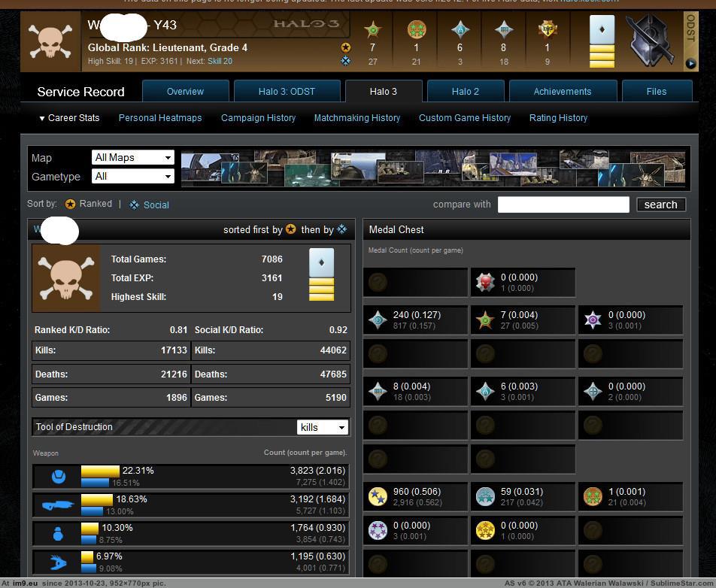Click the Halo 3 logo in the header
The image size is (716, 588).
pyautogui.click(x=306, y=24)
